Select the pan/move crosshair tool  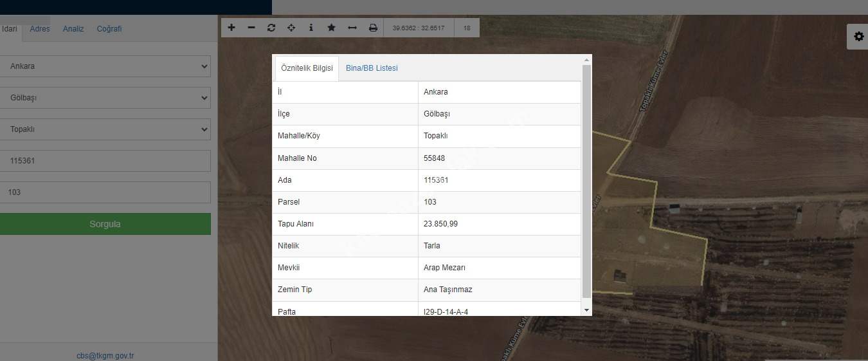point(291,28)
